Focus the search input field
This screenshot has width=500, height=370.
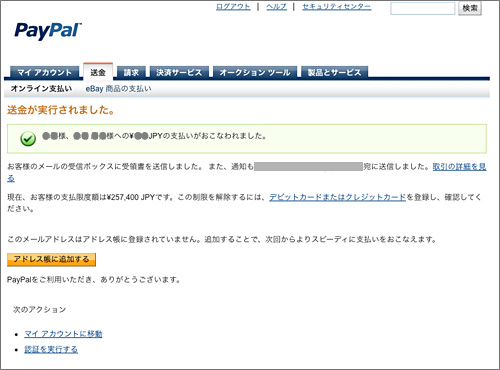(x=423, y=8)
